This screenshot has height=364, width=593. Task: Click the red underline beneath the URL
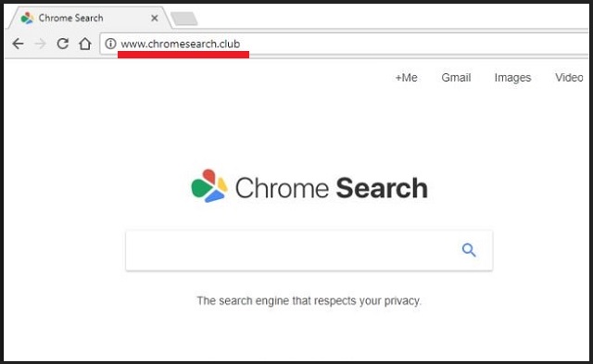point(183,55)
